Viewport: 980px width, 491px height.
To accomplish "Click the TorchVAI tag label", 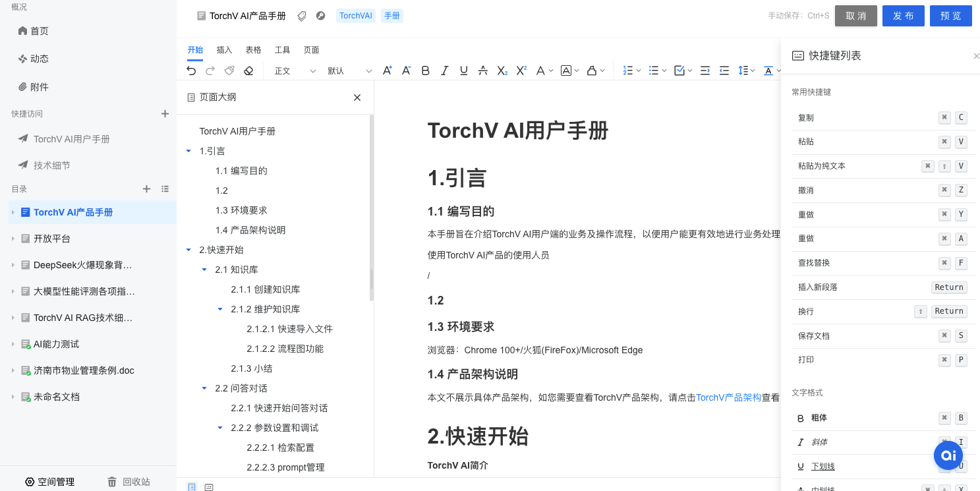I will pyautogui.click(x=356, y=16).
